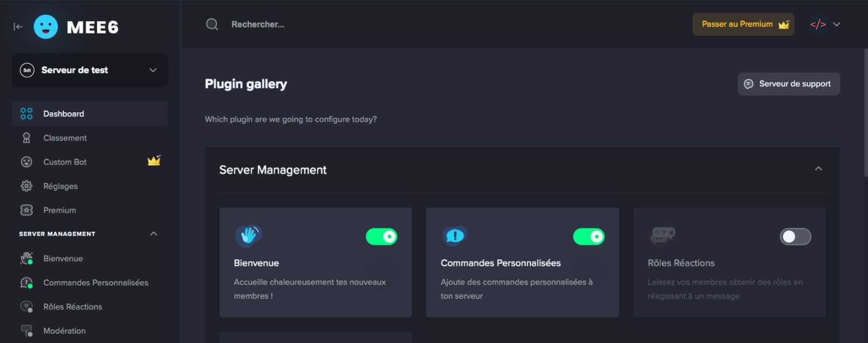The image size is (868, 343).
Task: Click the Bienvenue card hand icon
Action: click(248, 236)
